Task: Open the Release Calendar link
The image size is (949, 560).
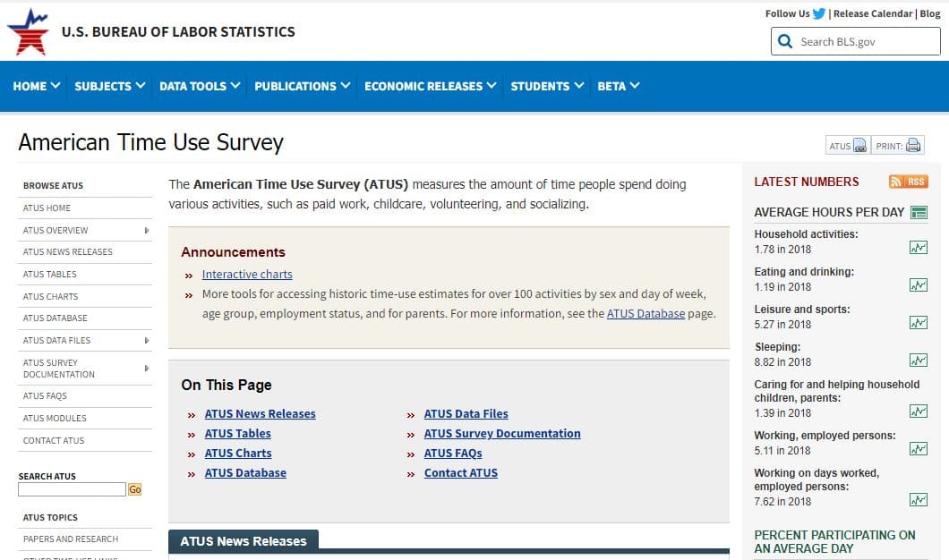Action: (873, 13)
